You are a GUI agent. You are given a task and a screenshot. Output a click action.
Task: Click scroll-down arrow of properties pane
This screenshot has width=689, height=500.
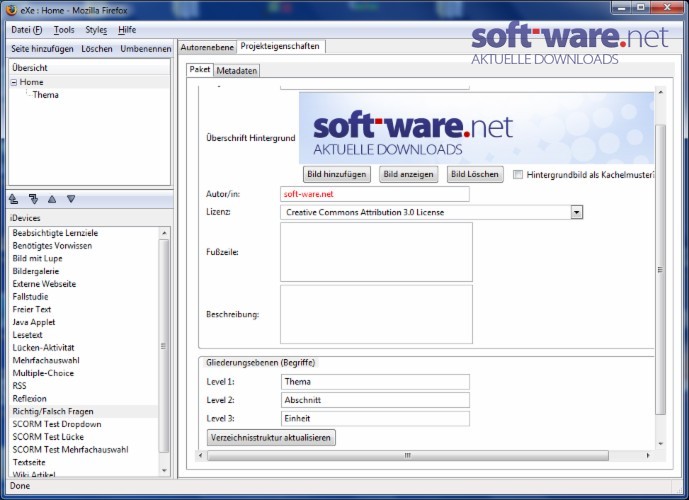click(660, 444)
